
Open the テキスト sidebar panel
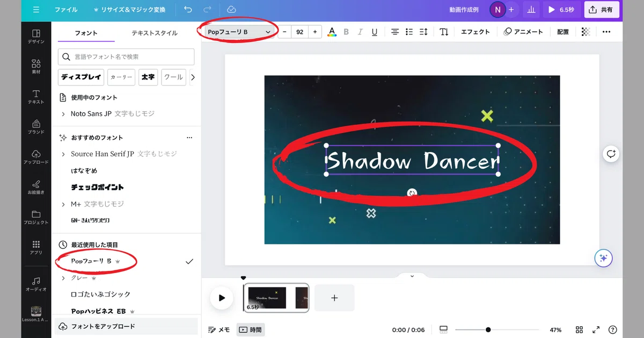(x=36, y=97)
